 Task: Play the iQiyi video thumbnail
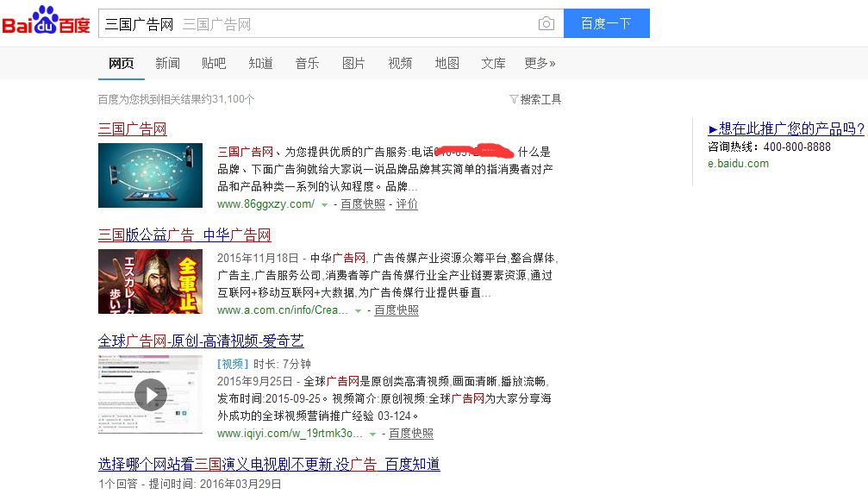pyautogui.click(x=150, y=394)
